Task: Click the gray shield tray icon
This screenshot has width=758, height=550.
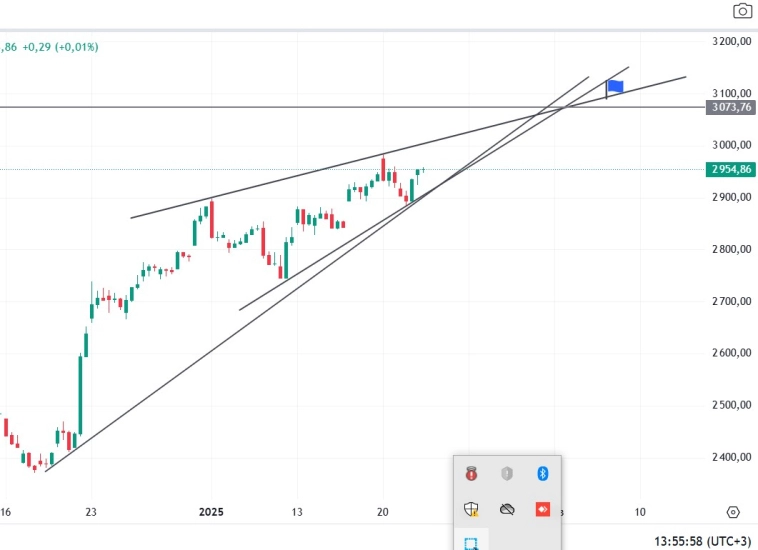Action: click(507, 473)
